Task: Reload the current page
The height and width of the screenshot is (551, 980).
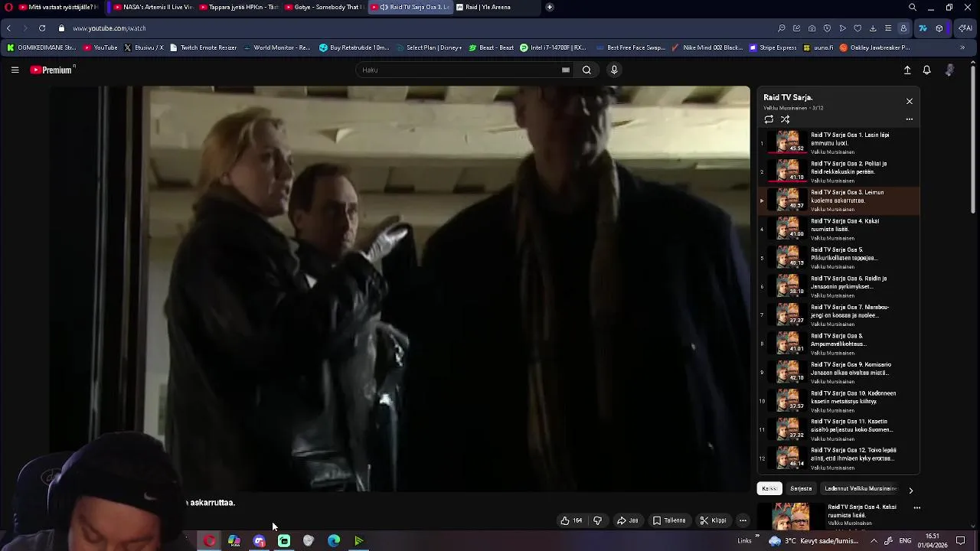Action: click(41, 28)
